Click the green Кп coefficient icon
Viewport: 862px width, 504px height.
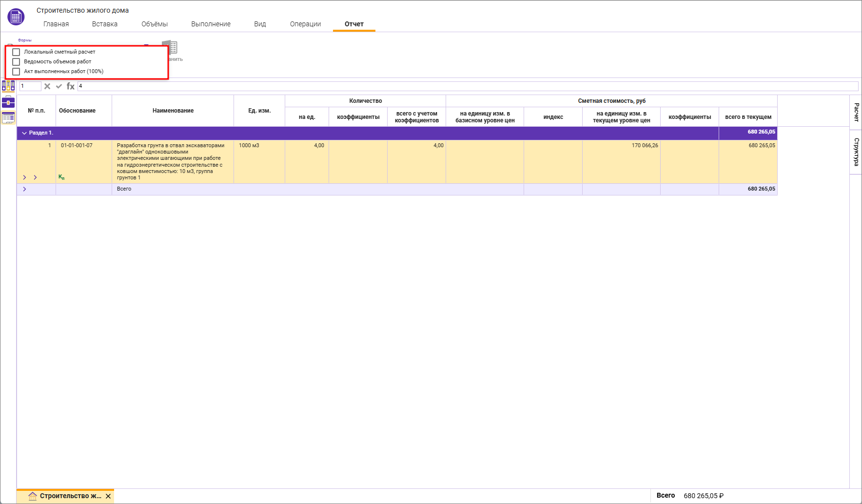(x=61, y=177)
